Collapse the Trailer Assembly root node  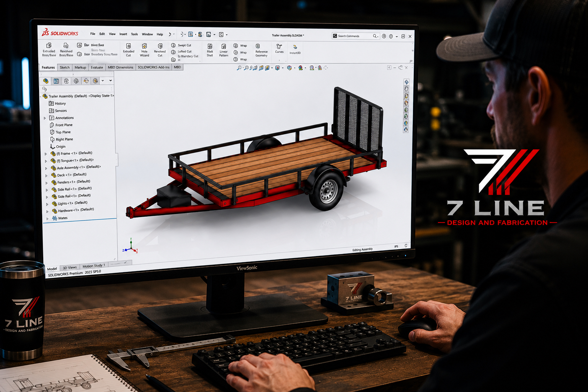(41, 96)
